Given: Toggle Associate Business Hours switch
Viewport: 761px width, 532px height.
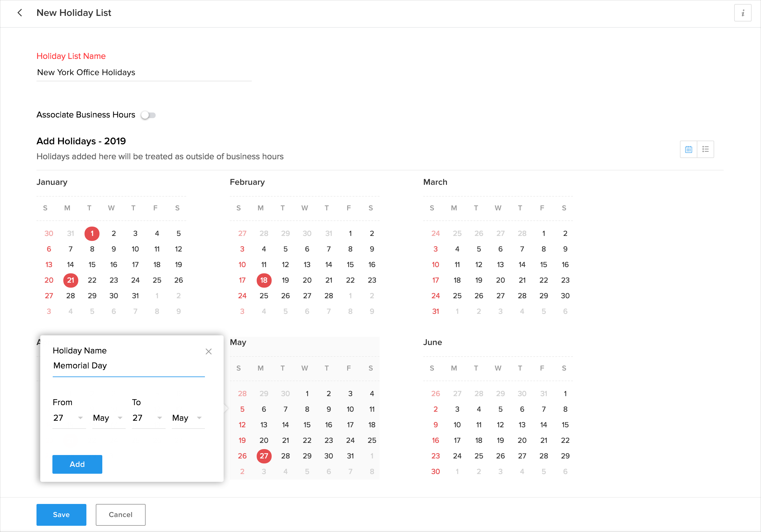Looking at the screenshot, I should (x=148, y=115).
